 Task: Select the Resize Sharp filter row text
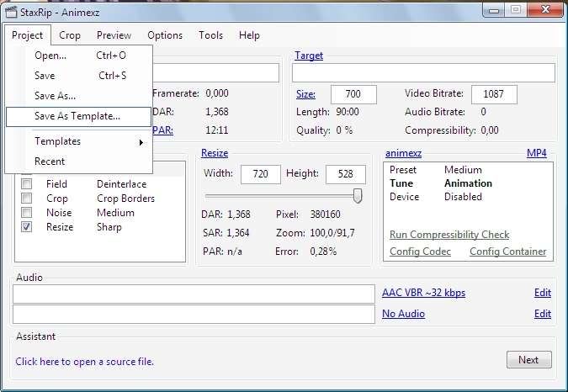[83, 227]
